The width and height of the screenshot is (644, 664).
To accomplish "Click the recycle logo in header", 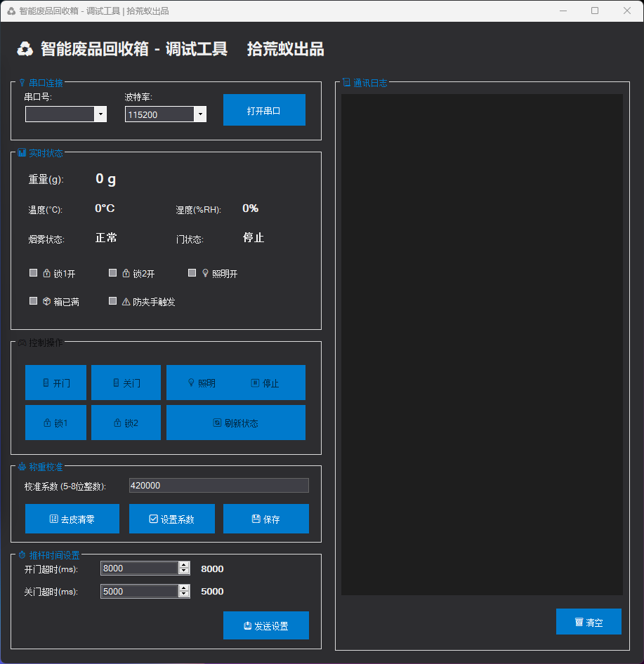I will click(x=25, y=48).
